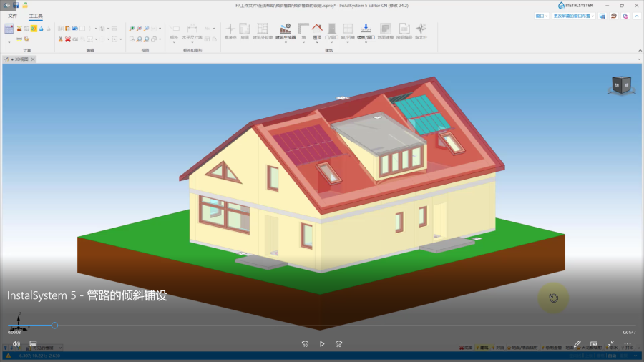Close the 3D视图 tab
Viewport: 644px width, 362px height.
(x=33, y=59)
